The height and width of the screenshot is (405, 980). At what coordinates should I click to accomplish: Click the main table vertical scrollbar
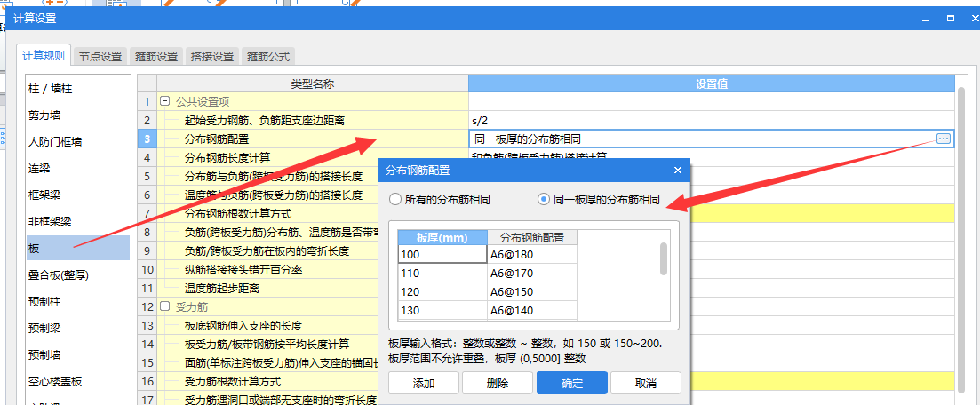[962, 240]
